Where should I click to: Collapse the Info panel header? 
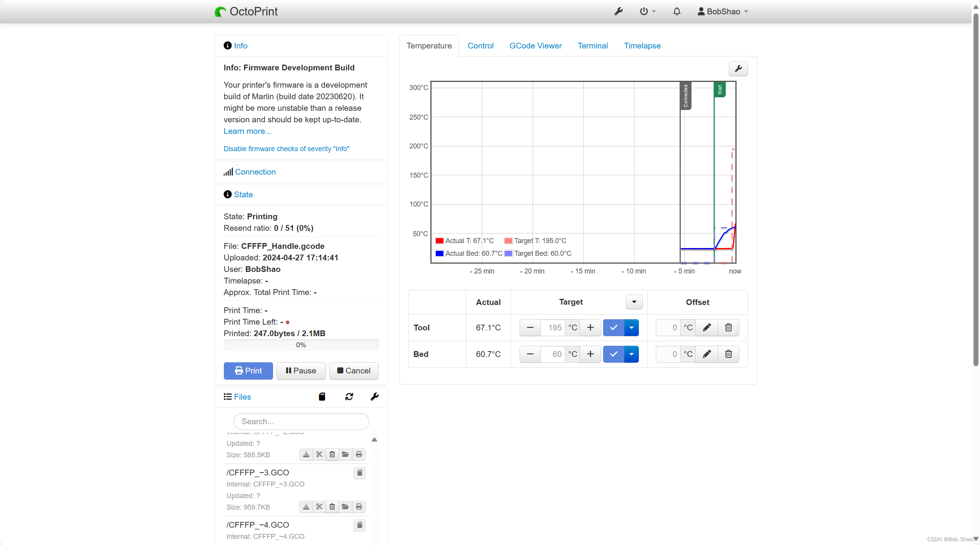(x=240, y=46)
